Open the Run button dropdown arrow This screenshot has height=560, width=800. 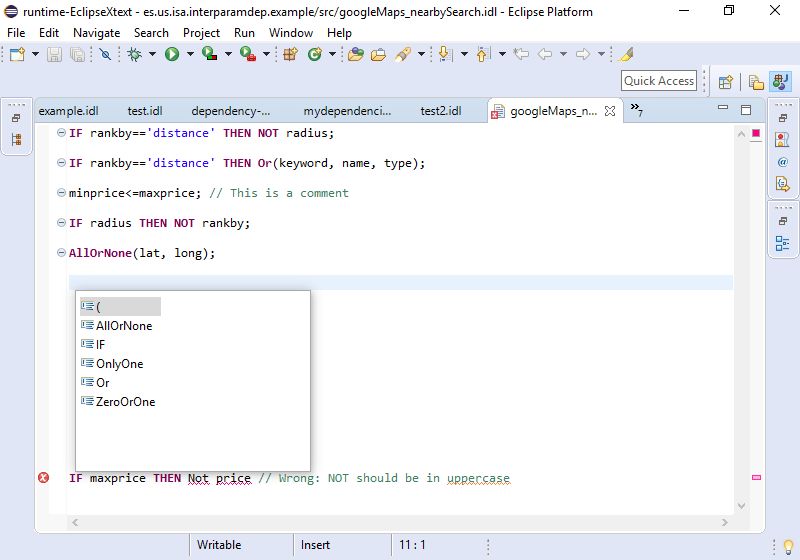coord(190,54)
